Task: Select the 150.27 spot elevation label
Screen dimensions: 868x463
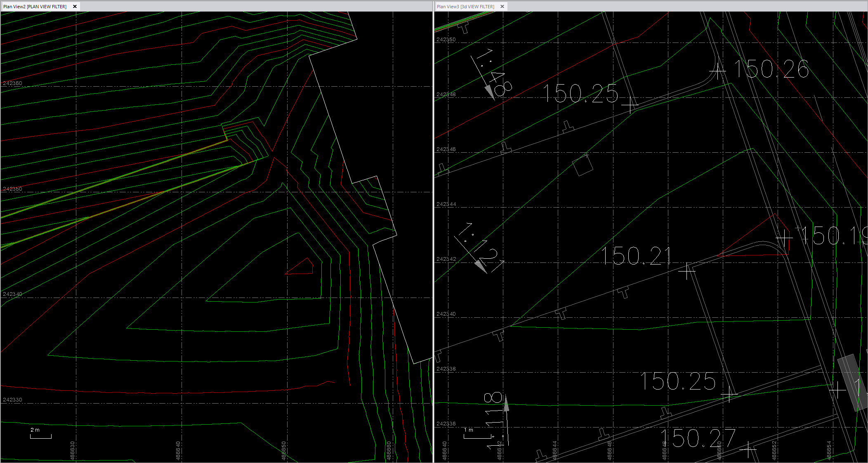Action: point(698,438)
